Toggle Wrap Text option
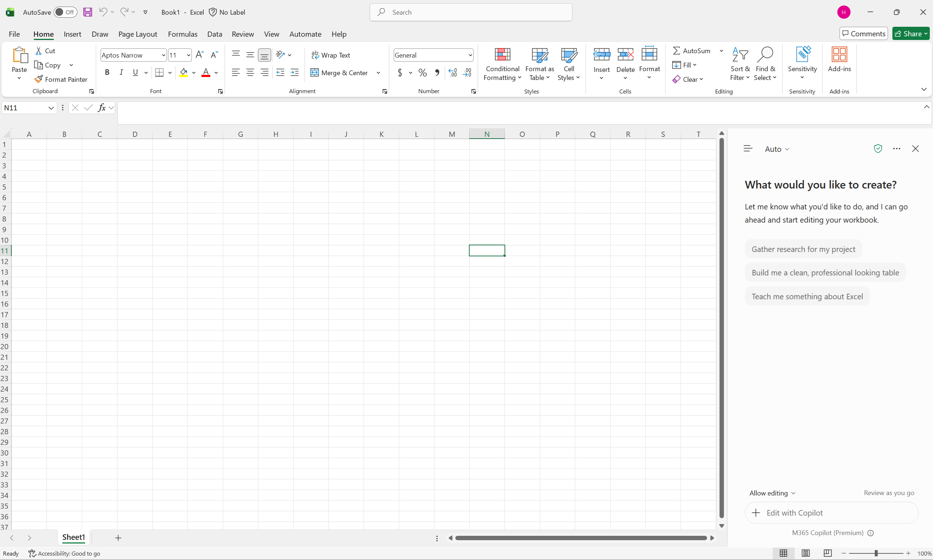Viewport: 933px width, 560px height. (x=331, y=55)
